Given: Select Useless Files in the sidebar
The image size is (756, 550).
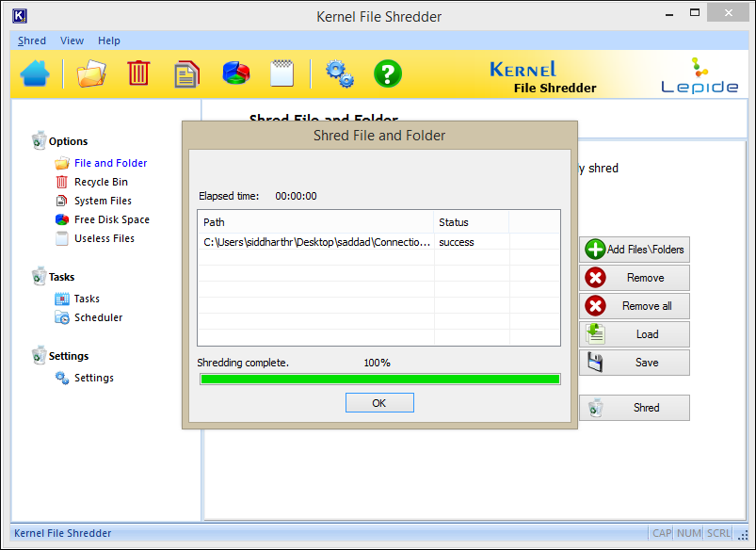Looking at the screenshot, I should 105,238.
